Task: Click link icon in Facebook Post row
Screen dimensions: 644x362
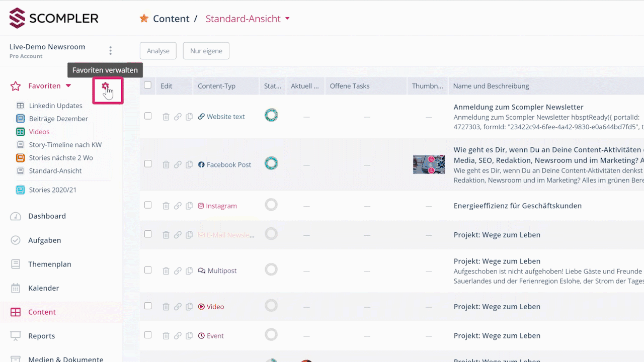Action: pos(178,164)
